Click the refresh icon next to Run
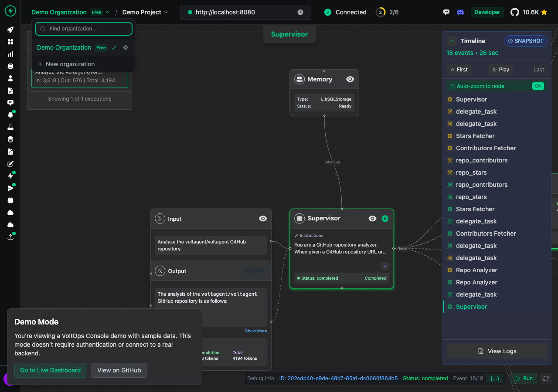The image size is (558, 392). coord(545,378)
